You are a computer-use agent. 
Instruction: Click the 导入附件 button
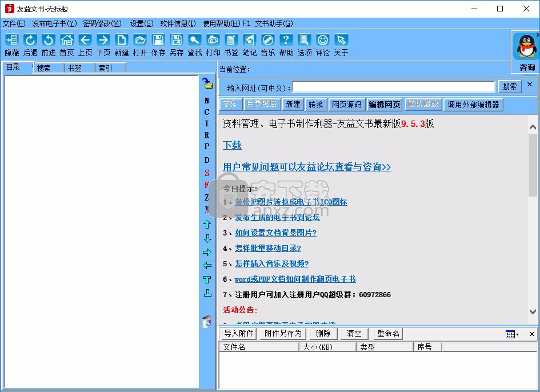tap(239, 334)
